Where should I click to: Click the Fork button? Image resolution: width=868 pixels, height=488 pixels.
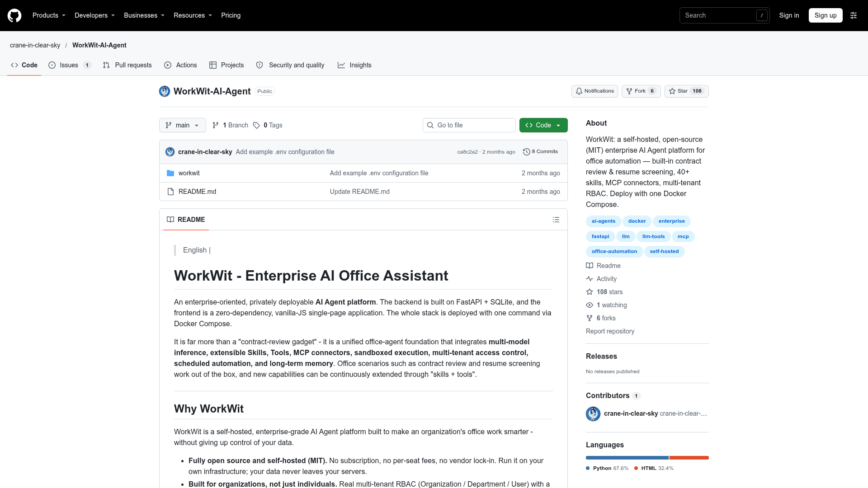click(x=641, y=91)
